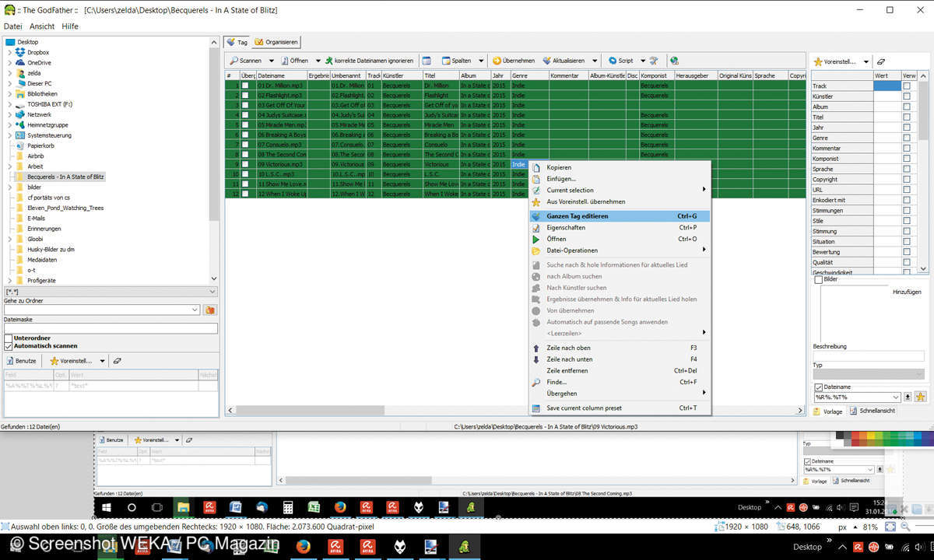934x560 pixels.
Task: Click the 'korrekte Dateinamen ignorieren' icon
Action: (328, 61)
